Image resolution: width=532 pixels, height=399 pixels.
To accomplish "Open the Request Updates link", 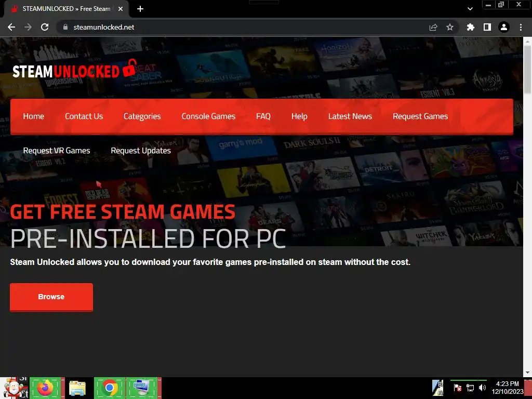I will tap(141, 151).
